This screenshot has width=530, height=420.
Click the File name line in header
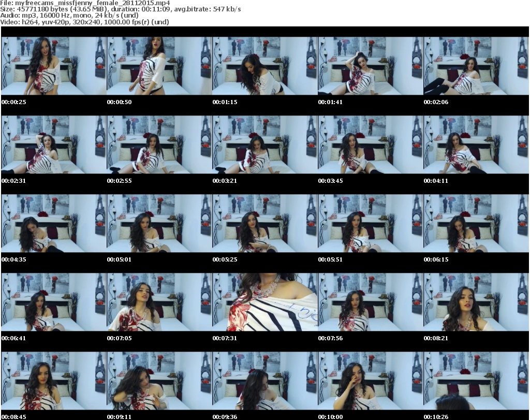(x=85, y=3)
